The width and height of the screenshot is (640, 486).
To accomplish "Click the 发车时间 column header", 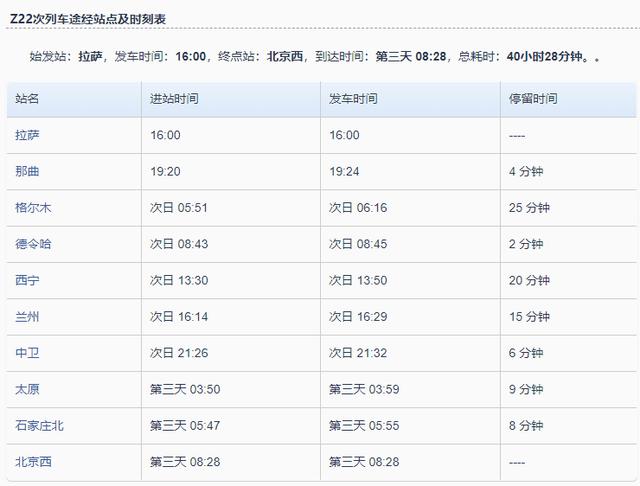I will click(353, 99).
